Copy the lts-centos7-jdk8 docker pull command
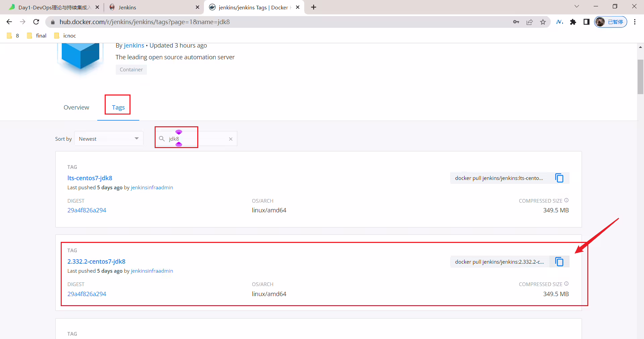The height and width of the screenshot is (339, 644). (x=559, y=178)
